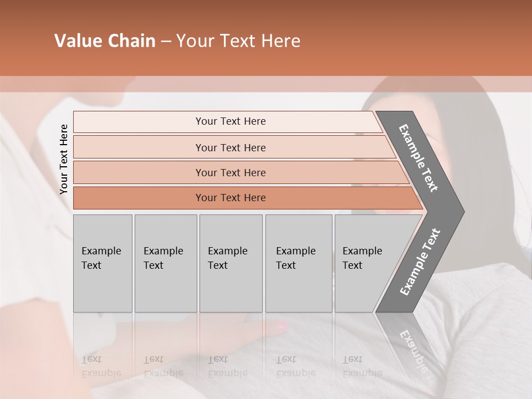This screenshot has width=532, height=399.
Task: Click the mirrored text under third gray box
Action: point(228,366)
